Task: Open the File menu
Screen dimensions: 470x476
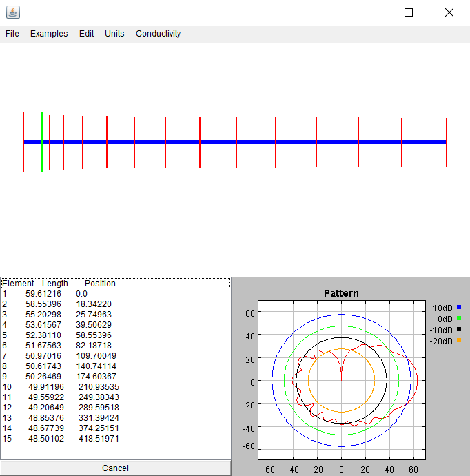Action: point(12,34)
